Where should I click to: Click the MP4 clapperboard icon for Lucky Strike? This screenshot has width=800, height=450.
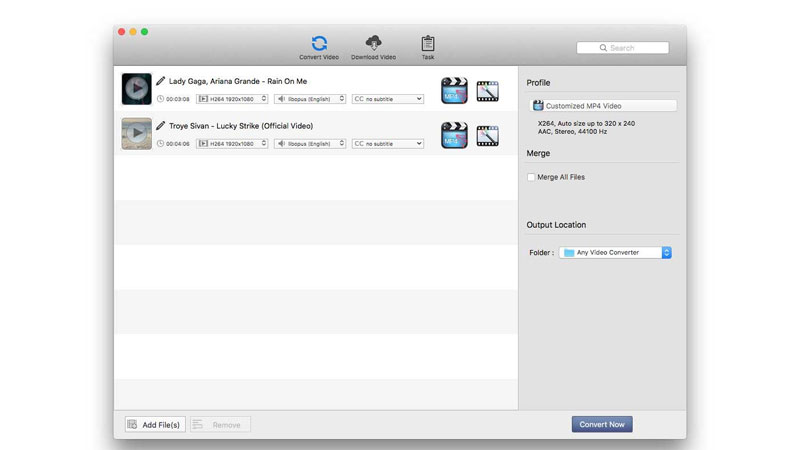click(x=454, y=135)
